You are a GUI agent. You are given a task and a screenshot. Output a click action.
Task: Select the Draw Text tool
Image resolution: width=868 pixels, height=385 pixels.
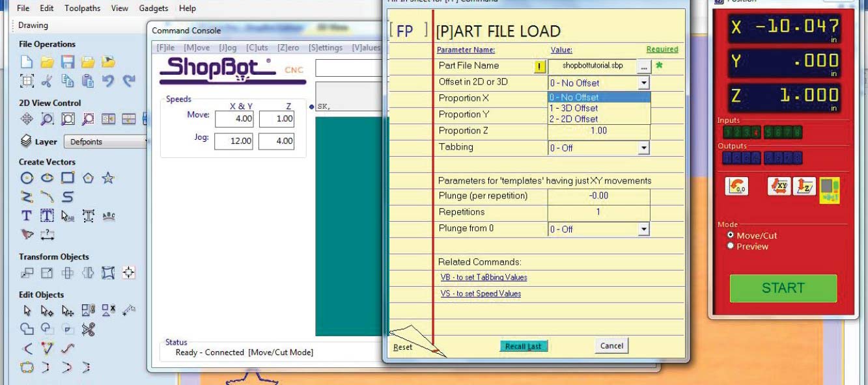coord(27,215)
